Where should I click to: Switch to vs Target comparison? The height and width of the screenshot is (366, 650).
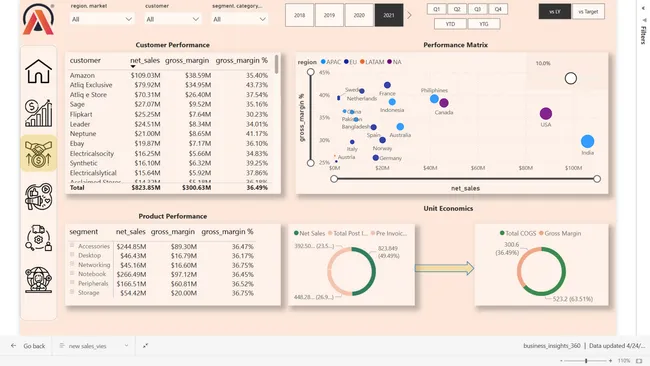588,12
